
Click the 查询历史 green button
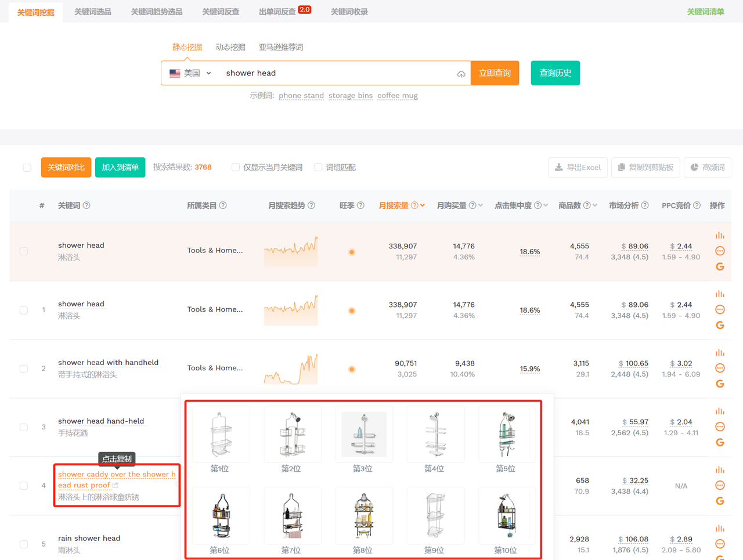(555, 73)
